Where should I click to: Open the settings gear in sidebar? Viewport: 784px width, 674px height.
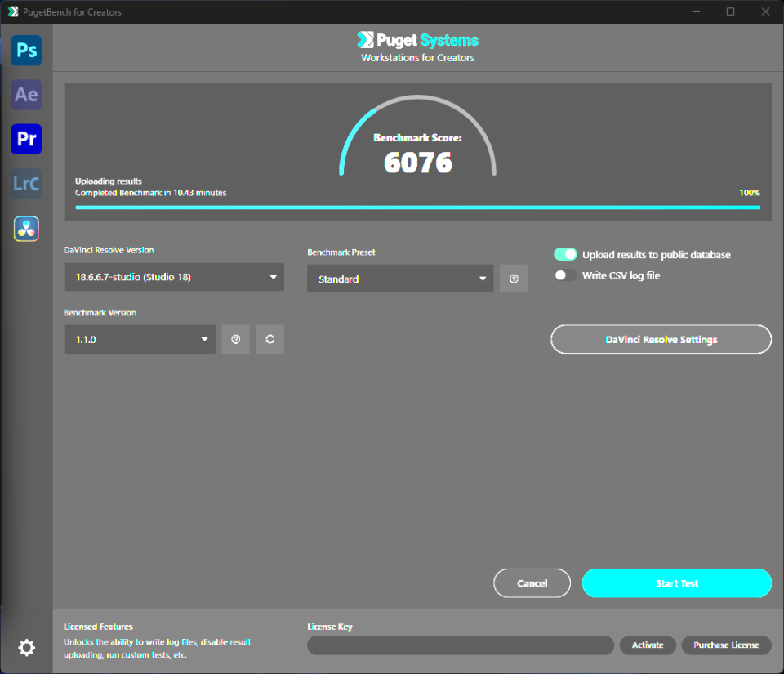coord(26,648)
